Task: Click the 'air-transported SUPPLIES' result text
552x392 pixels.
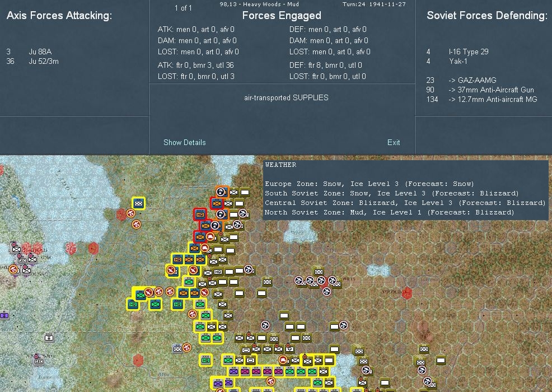Action: 286,97
